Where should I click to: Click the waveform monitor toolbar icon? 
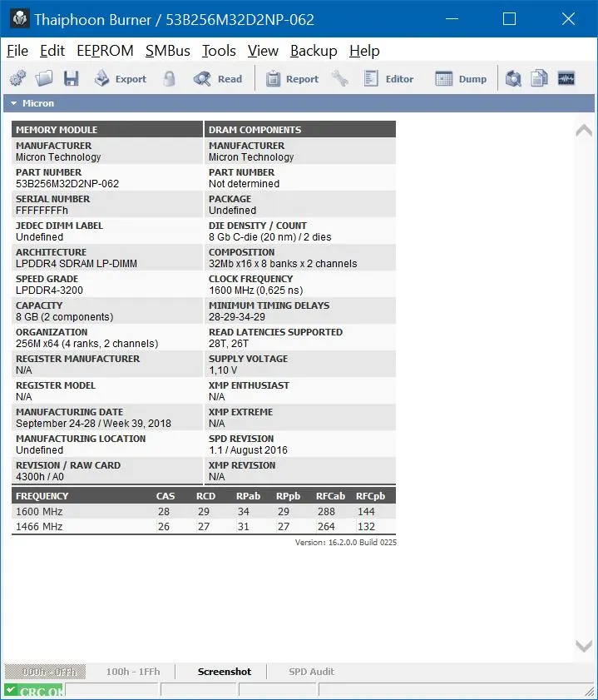(x=566, y=79)
